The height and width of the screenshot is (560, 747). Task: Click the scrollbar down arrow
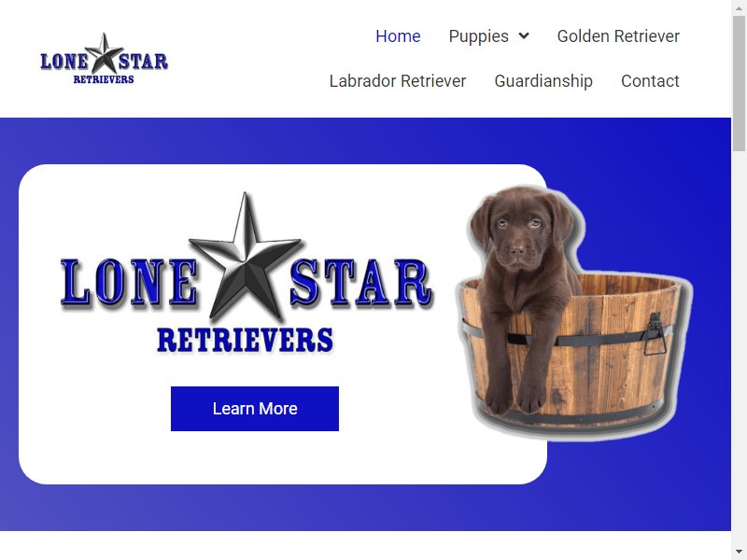click(739, 553)
